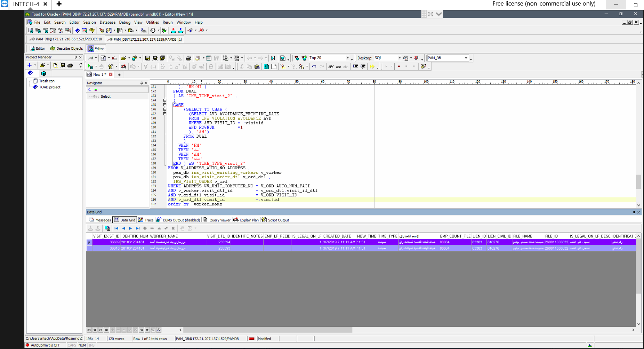Viewport: 644px width, 349px height.
Task: Click the printer icon in editor toolbar
Action: 188,58
